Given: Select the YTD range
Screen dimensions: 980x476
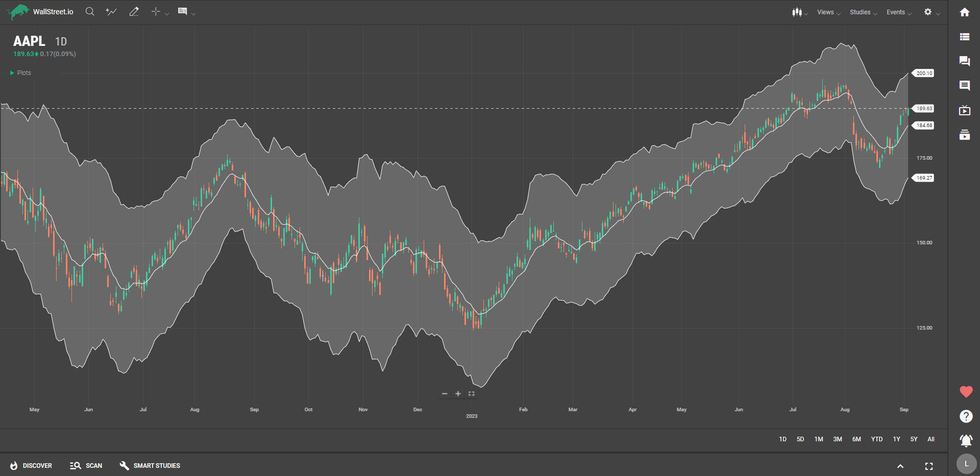Looking at the screenshot, I should pyautogui.click(x=877, y=439).
